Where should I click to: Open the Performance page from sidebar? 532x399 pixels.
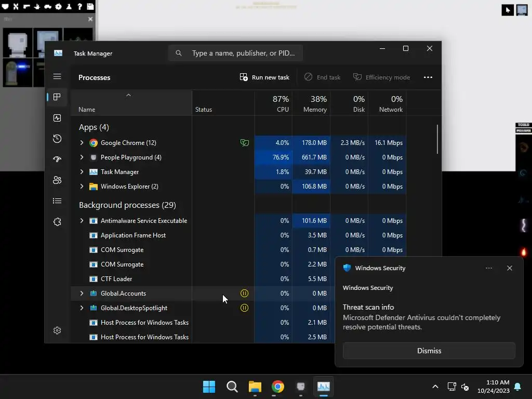[57, 118]
